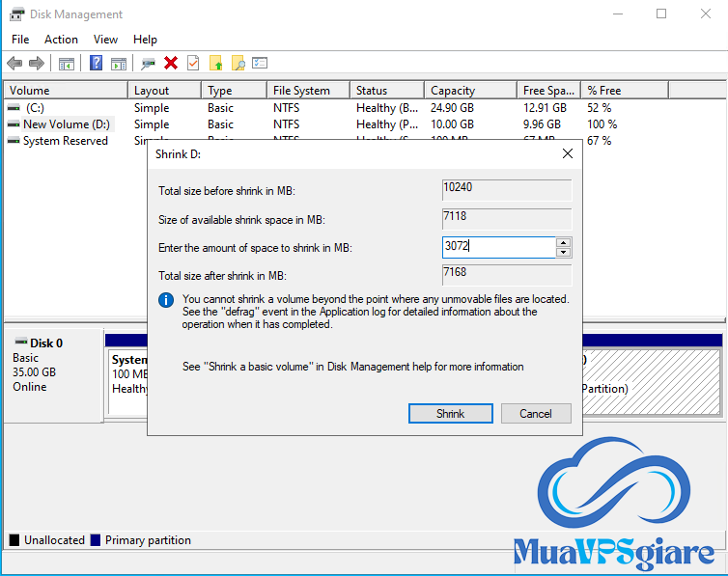Close the Shrink D: dialog with X
The image size is (728, 576).
(x=568, y=153)
